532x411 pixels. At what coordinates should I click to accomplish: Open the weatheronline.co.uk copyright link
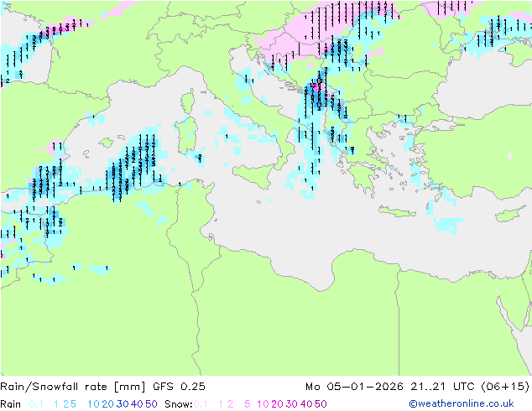pos(462,404)
